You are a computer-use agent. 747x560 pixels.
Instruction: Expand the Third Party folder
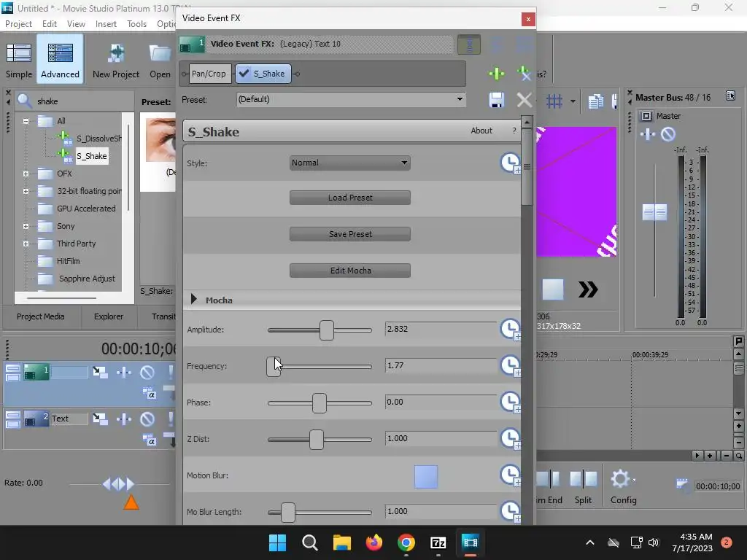(x=26, y=244)
